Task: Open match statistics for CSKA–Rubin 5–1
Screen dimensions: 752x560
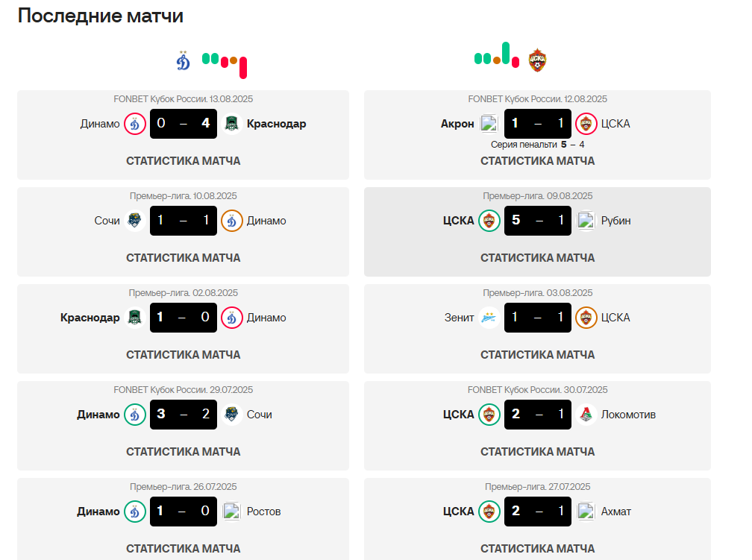Action: tap(537, 258)
